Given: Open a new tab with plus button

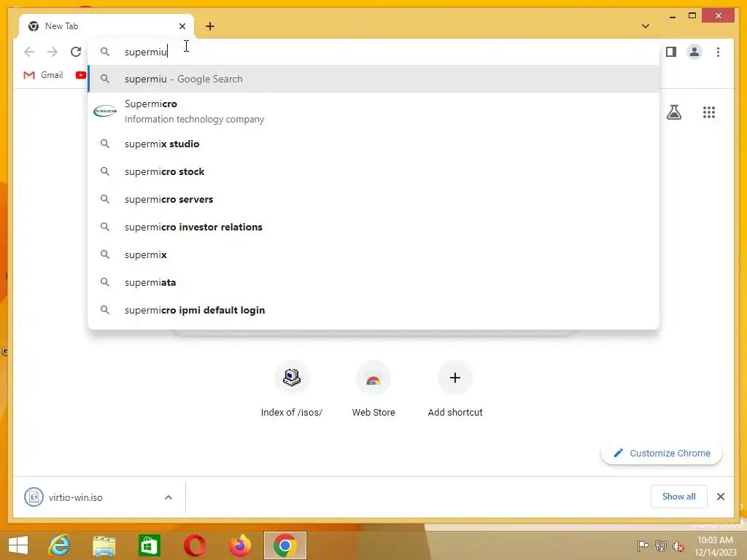Looking at the screenshot, I should (210, 26).
